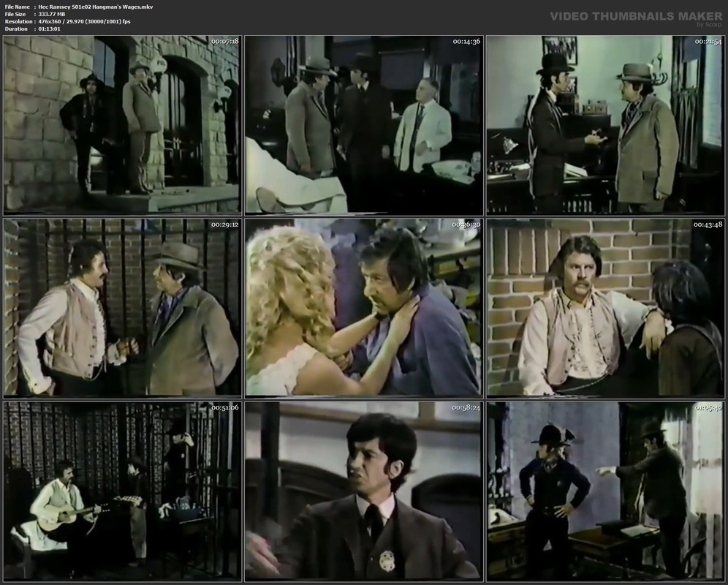Click the 00:29:12 timestamp label
The width and height of the screenshot is (728, 585).
pos(225,224)
